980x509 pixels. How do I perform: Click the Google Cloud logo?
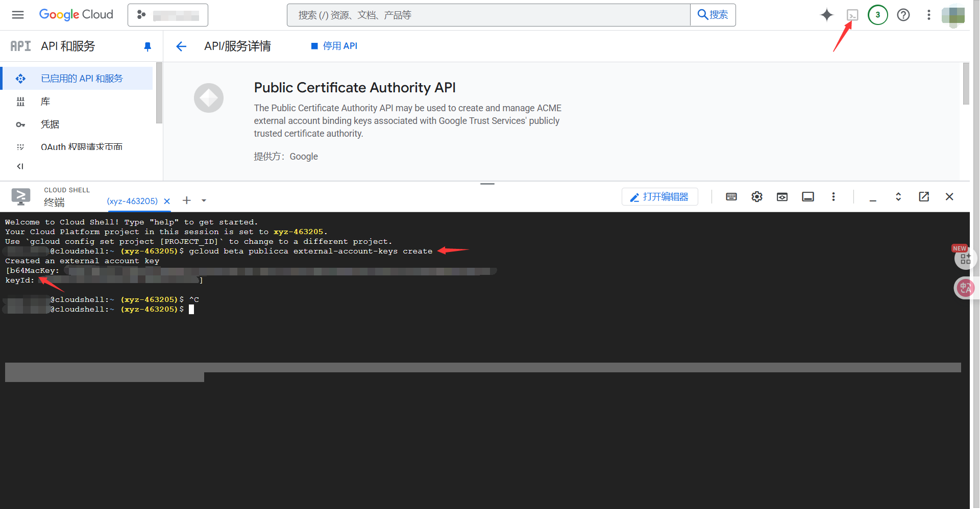pyautogui.click(x=76, y=15)
